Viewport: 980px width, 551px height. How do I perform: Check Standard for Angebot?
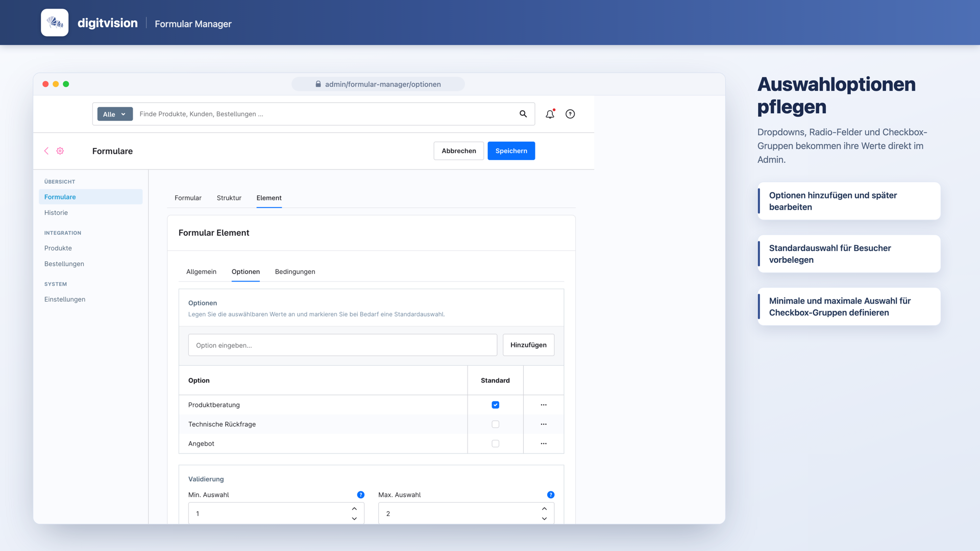pyautogui.click(x=495, y=443)
